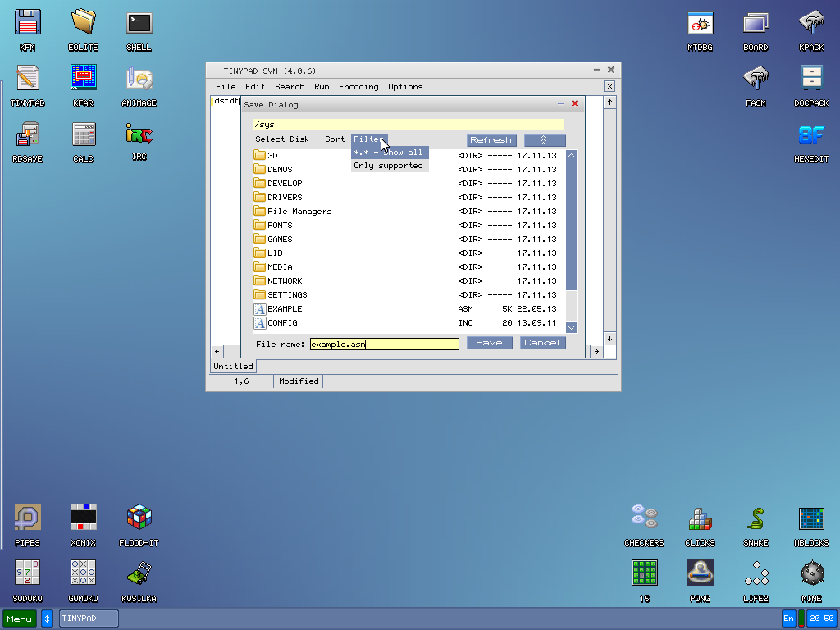Click inside the File name input field
Image resolution: width=840 pixels, height=630 pixels.
click(384, 344)
